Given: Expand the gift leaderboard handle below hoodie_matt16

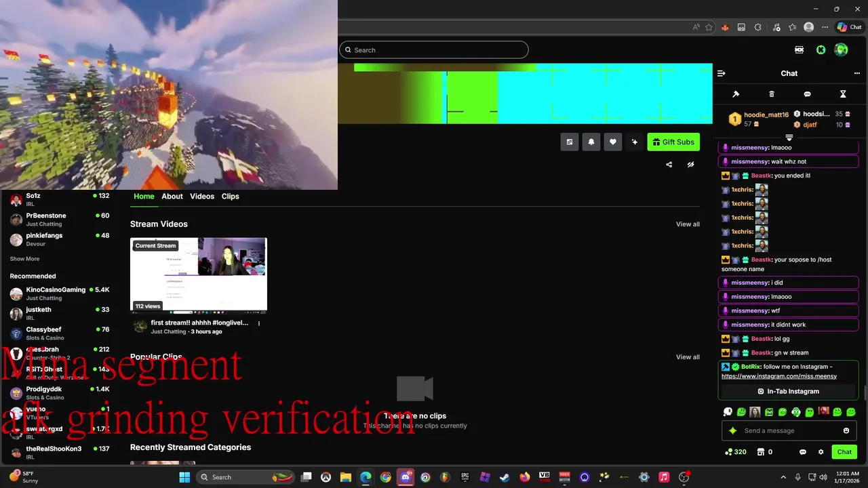Looking at the screenshot, I should coord(789,138).
